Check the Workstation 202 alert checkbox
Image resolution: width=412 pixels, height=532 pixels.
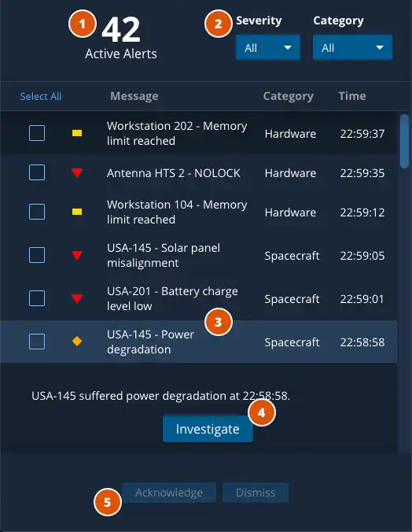click(37, 133)
